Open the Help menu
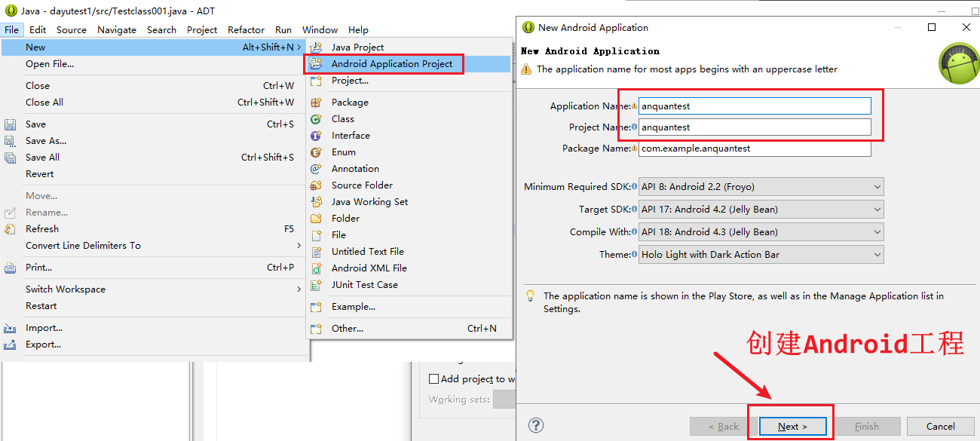980x441 pixels. coord(358,30)
